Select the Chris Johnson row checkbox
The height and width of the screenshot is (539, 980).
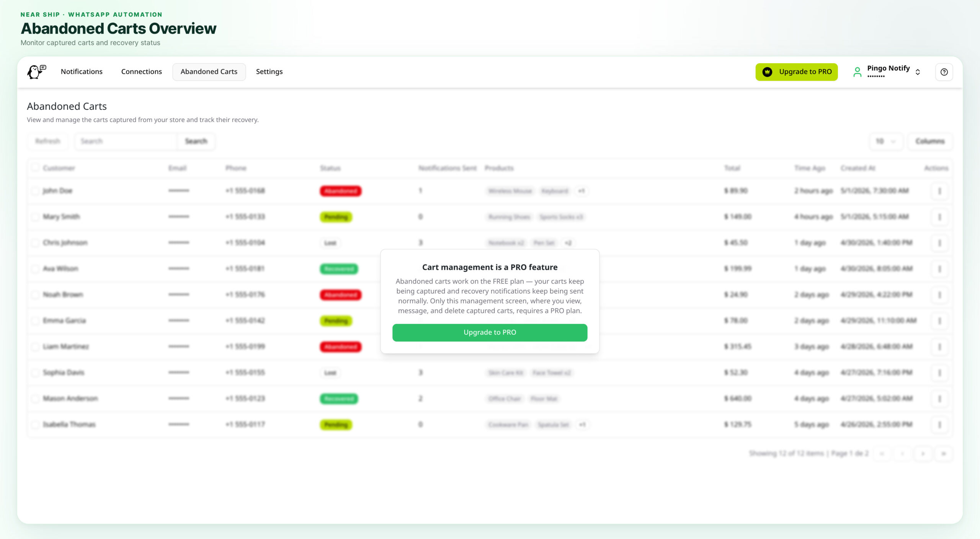[x=35, y=243]
